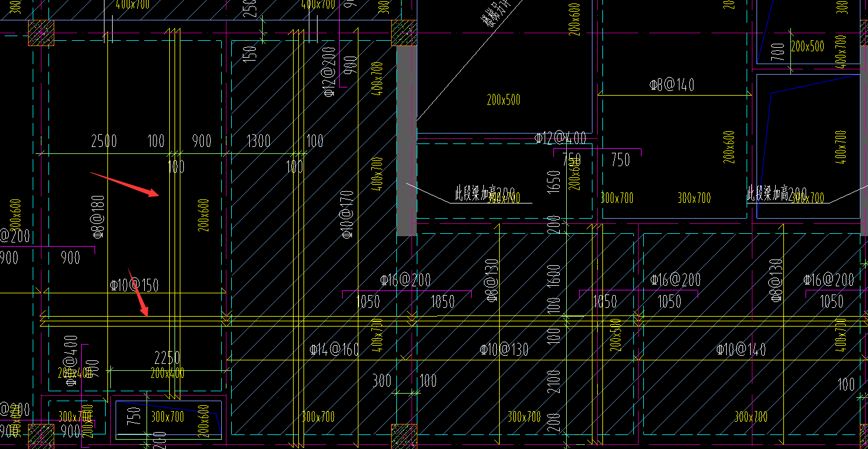Select the 2100 vertical dimension text
The image size is (868, 449).
(x=555, y=381)
